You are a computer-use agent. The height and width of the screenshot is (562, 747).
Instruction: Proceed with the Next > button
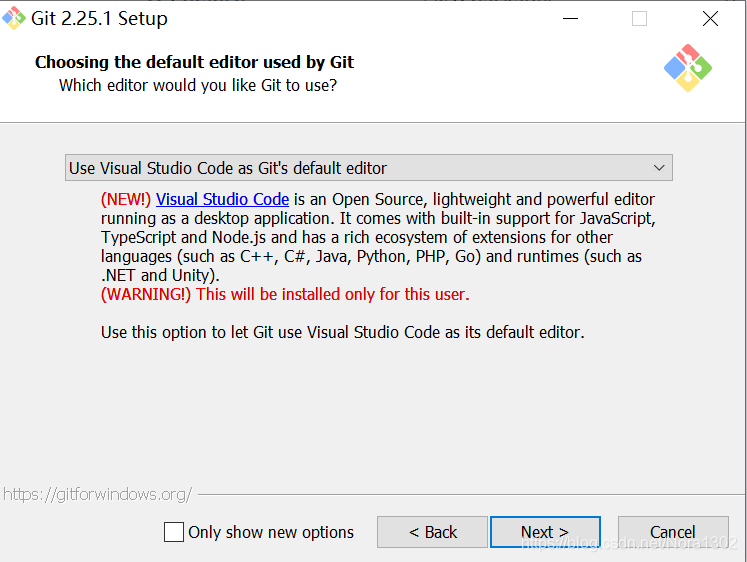pos(545,532)
